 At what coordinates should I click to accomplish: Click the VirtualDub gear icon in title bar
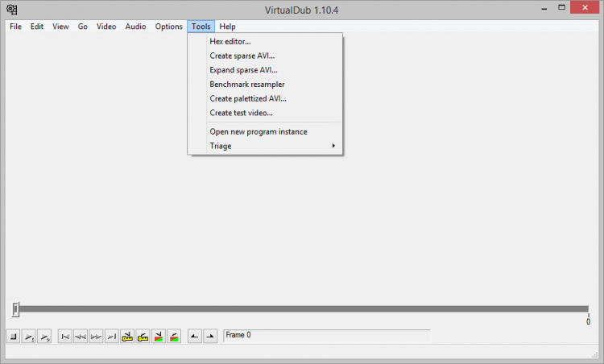(x=12, y=9)
